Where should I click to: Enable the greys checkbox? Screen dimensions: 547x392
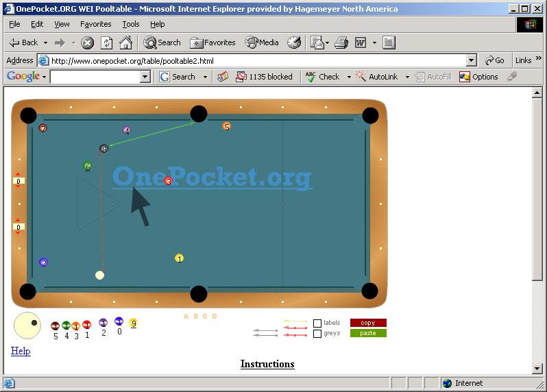tap(317, 334)
